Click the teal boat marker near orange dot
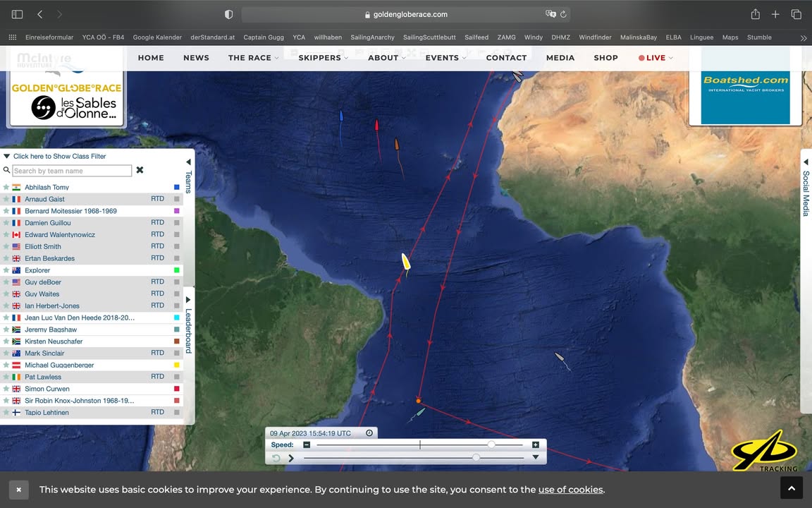This screenshot has width=812, height=508. click(x=421, y=413)
